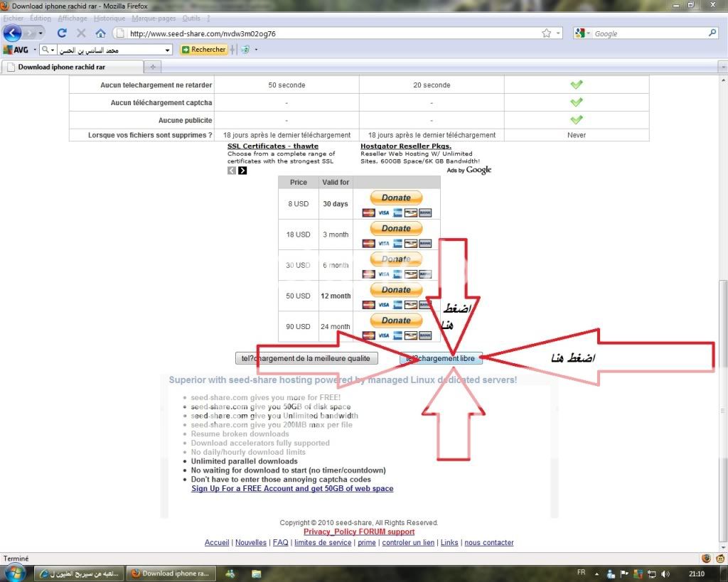Image resolution: width=728 pixels, height=582 pixels.
Task: Open the Historique menu
Action: click(109, 18)
